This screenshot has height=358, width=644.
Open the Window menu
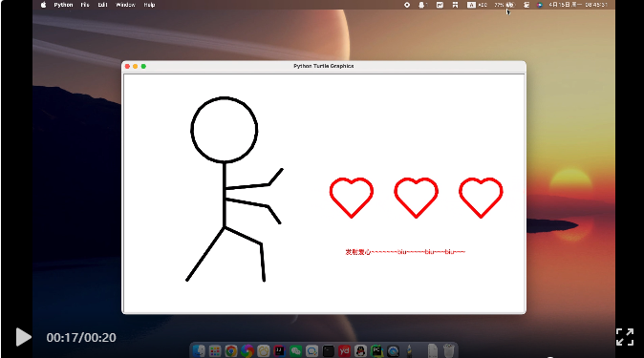125,5
